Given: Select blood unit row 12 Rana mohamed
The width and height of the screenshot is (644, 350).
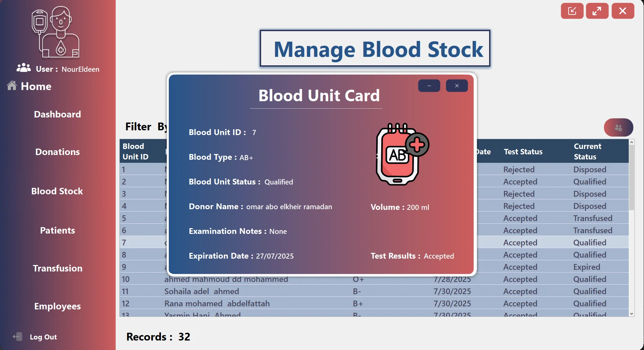Looking at the screenshot, I should pyautogui.click(x=374, y=303).
